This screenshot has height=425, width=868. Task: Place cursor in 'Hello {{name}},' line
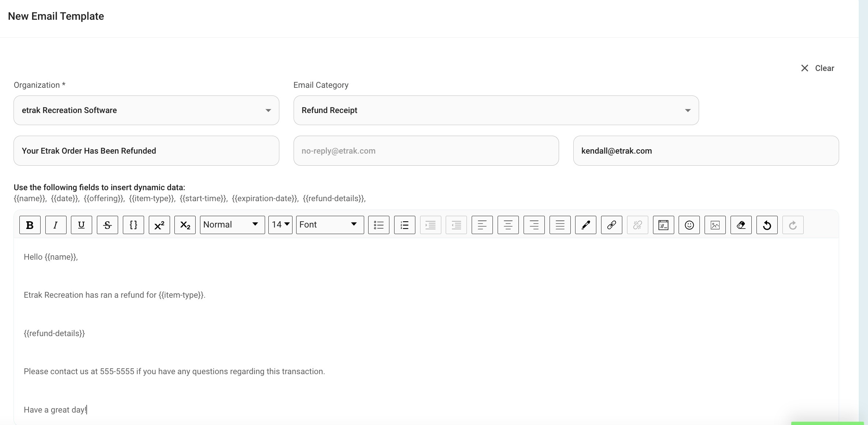(51, 257)
